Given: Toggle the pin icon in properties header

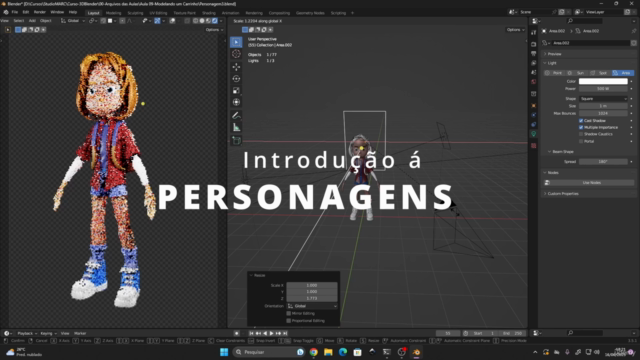Looking at the screenshot, I should click(x=633, y=31).
